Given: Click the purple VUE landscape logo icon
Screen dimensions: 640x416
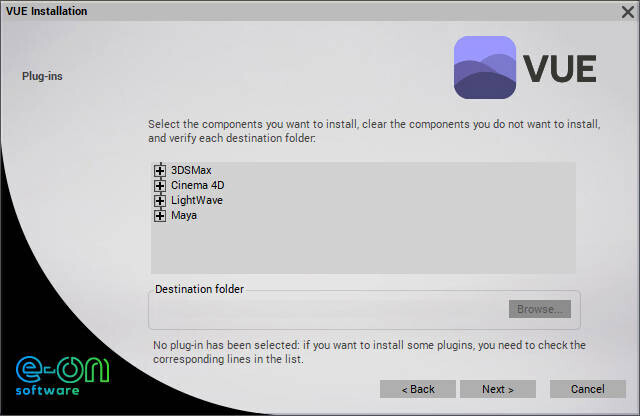Looking at the screenshot, I should coord(485,68).
